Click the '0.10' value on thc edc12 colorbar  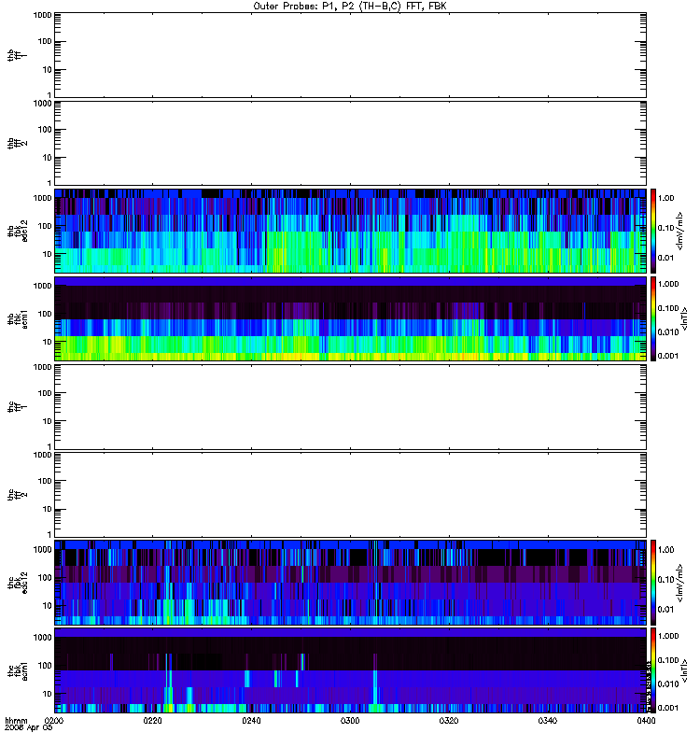pyautogui.click(x=665, y=579)
